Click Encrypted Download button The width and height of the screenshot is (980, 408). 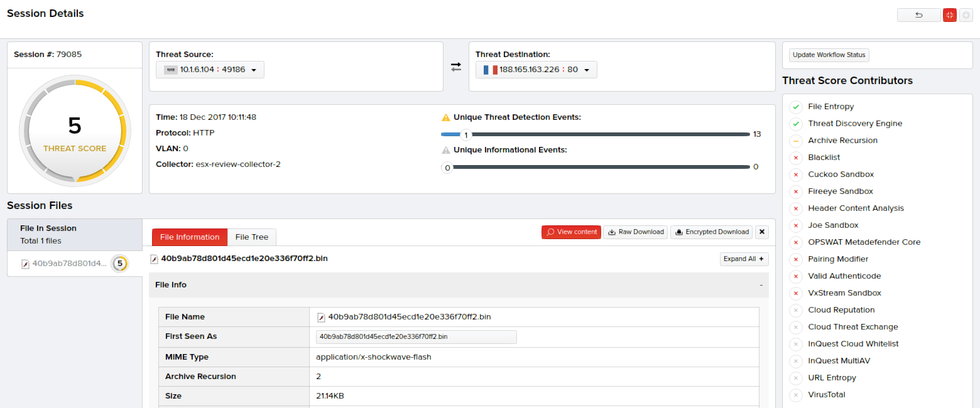pyautogui.click(x=711, y=232)
